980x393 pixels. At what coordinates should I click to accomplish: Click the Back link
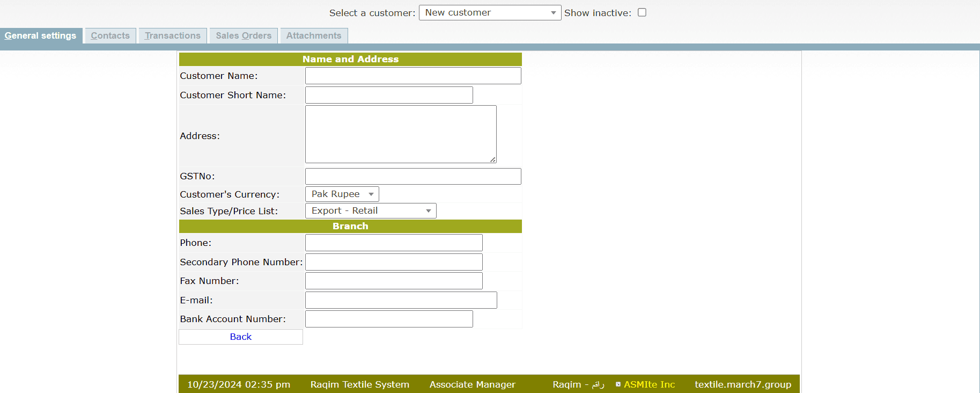tap(240, 337)
